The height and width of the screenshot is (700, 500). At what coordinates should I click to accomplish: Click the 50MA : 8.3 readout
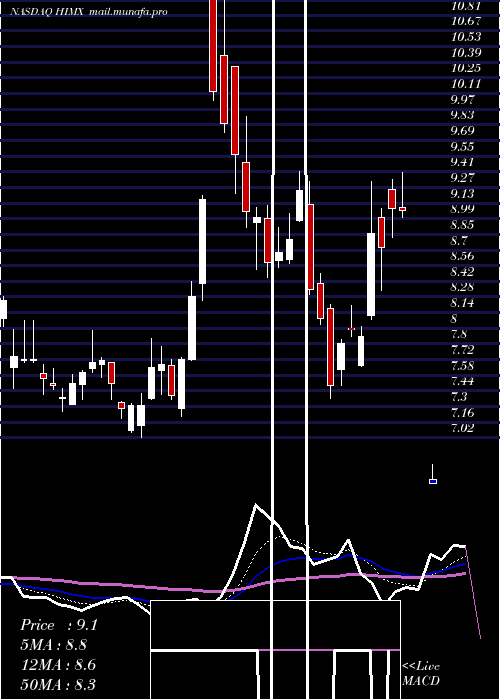tap(58, 684)
